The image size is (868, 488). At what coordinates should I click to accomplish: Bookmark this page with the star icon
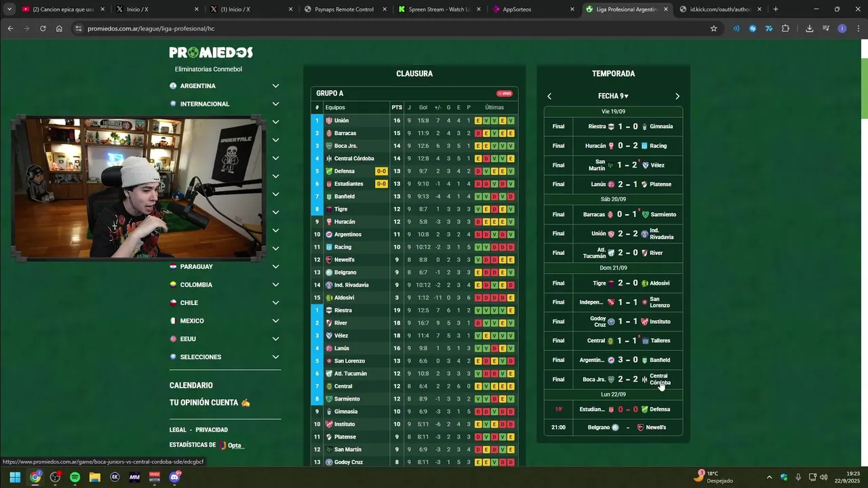[x=713, y=28]
